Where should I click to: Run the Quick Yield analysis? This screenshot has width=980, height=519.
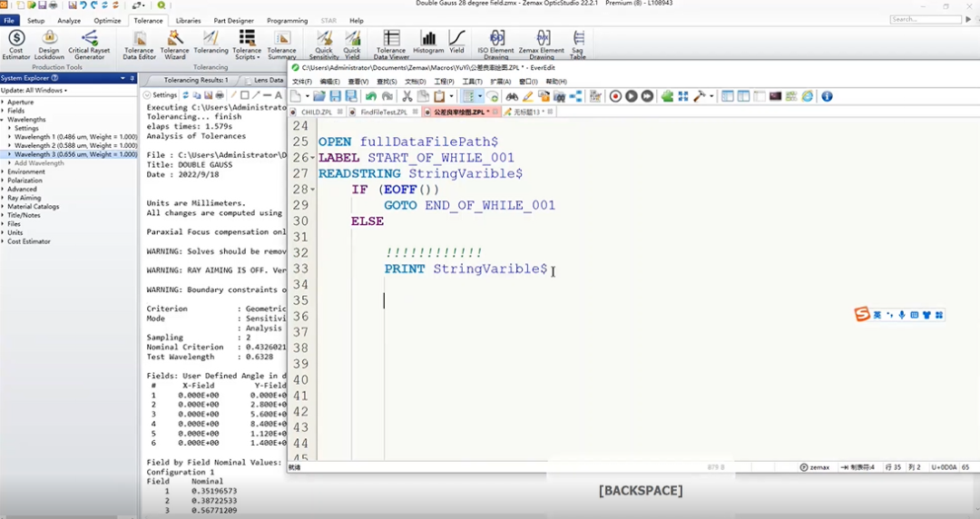[352, 45]
